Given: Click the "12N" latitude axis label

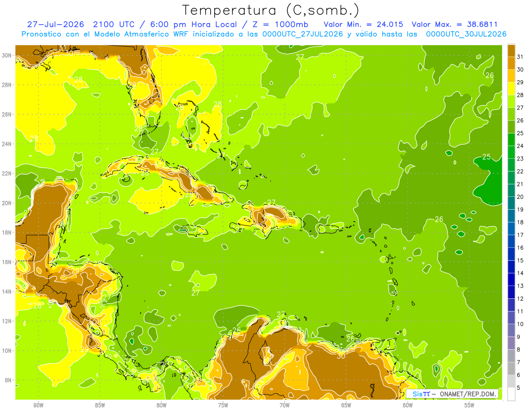Looking at the screenshot, I should coord(7,321).
